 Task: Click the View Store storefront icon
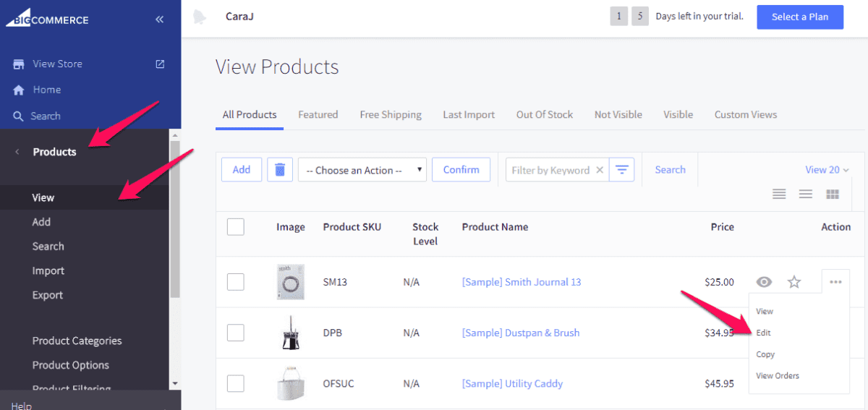pyautogui.click(x=19, y=64)
